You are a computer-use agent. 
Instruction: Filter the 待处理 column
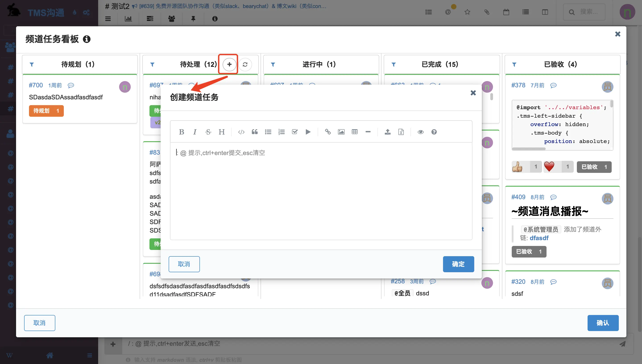point(152,65)
